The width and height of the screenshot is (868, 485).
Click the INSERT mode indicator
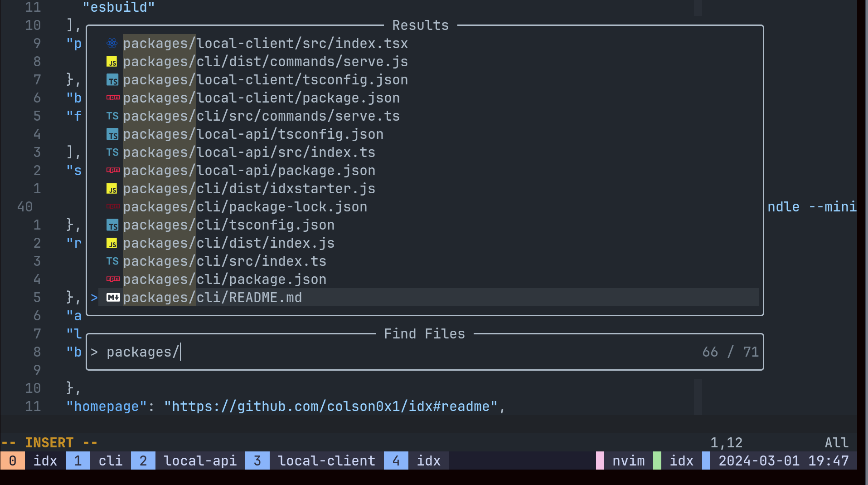(x=49, y=443)
